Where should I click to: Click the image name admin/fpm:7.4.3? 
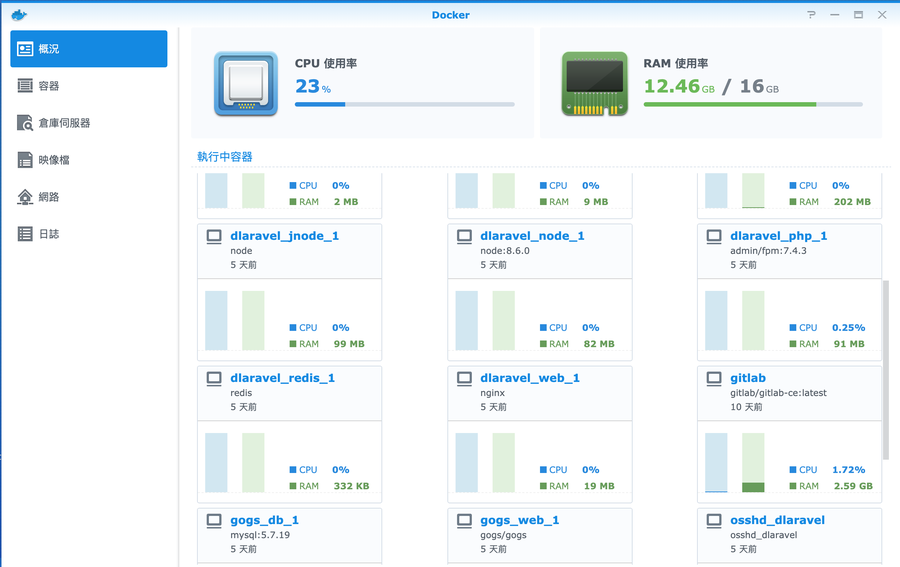pyautogui.click(x=768, y=251)
